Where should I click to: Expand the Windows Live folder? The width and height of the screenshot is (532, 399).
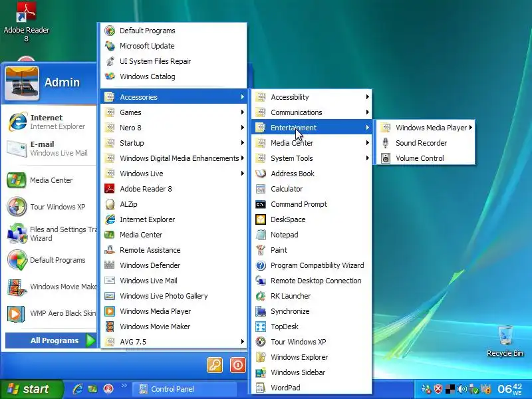coord(174,174)
